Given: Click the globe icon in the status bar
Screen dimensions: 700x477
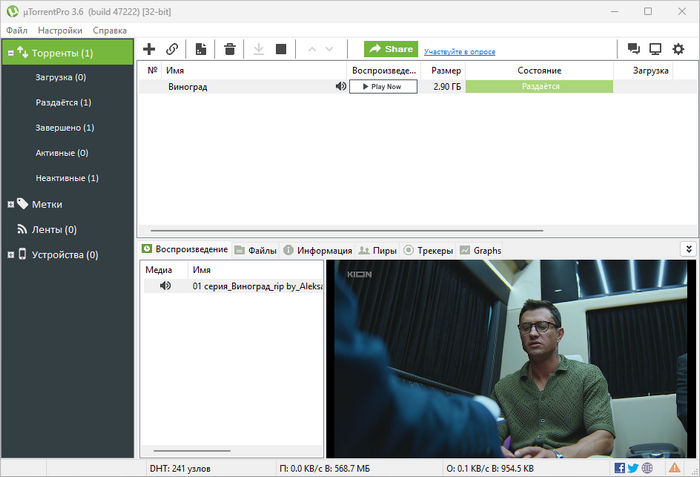Looking at the screenshot, I should [x=647, y=468].
